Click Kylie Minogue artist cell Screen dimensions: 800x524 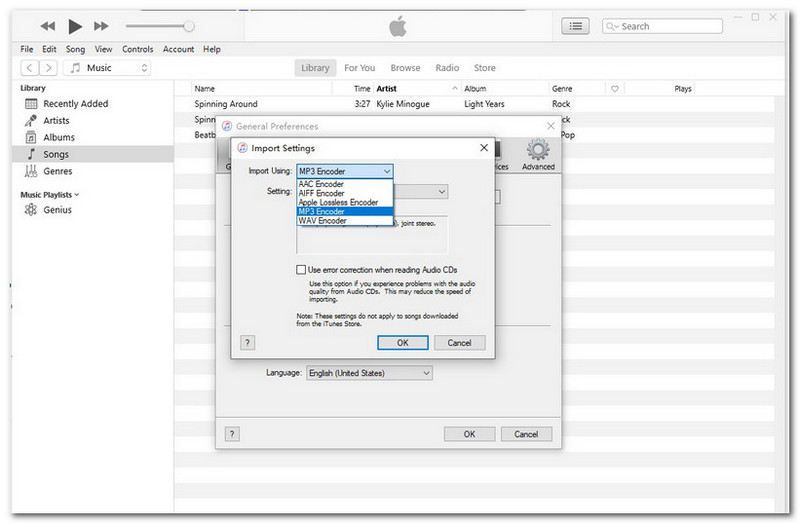pyautogui.click(x=403, y=104)
